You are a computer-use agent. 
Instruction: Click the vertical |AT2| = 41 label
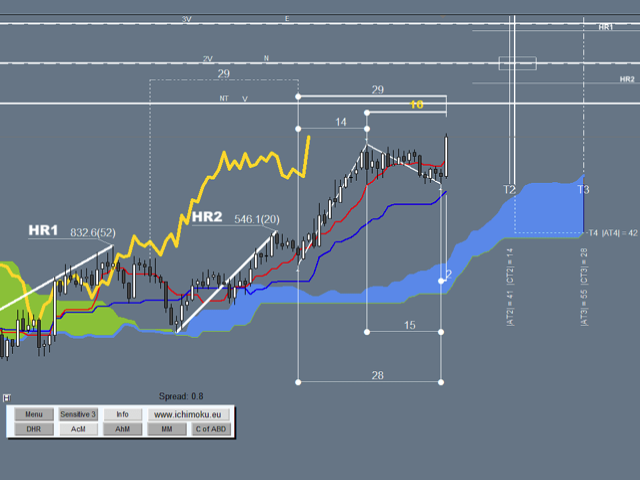(x=510, y=309)
